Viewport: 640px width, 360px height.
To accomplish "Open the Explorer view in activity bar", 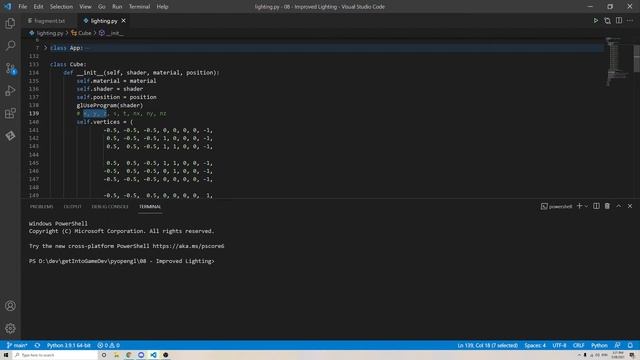I will click(10, 24).
